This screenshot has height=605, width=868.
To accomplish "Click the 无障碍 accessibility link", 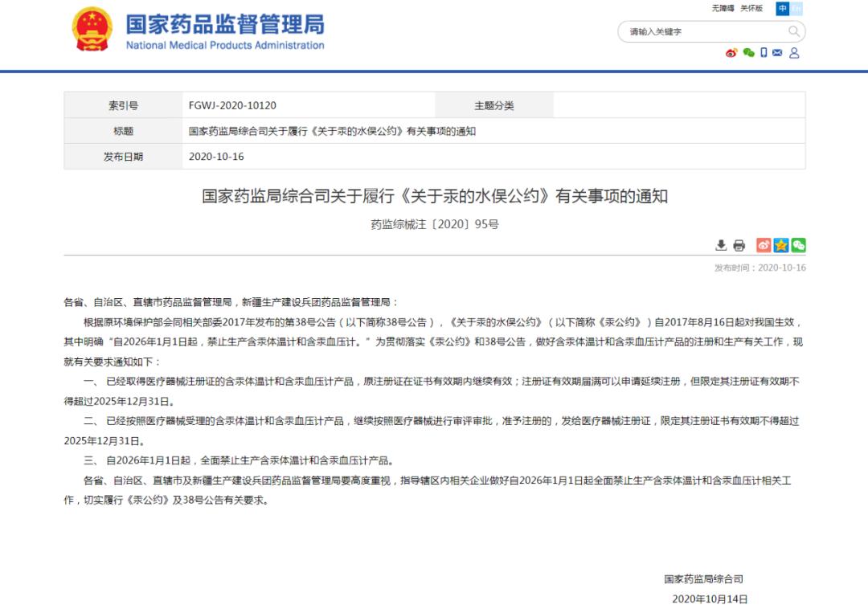I will 723,9.
